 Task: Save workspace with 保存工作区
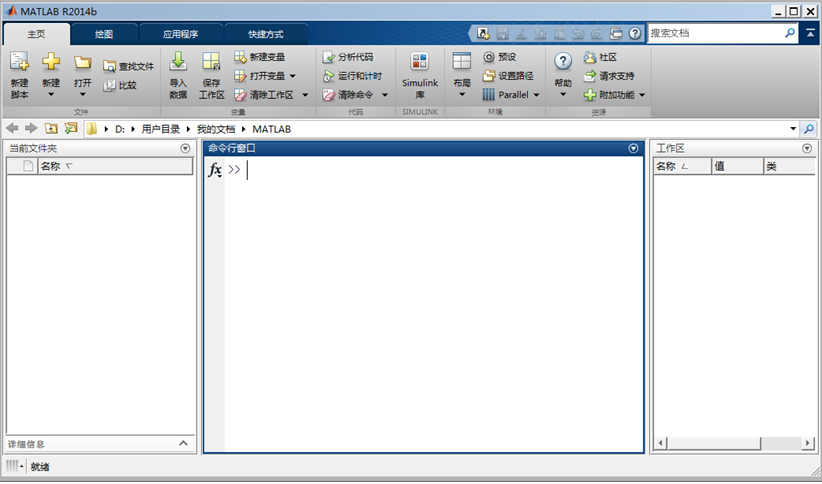(211, 74)
